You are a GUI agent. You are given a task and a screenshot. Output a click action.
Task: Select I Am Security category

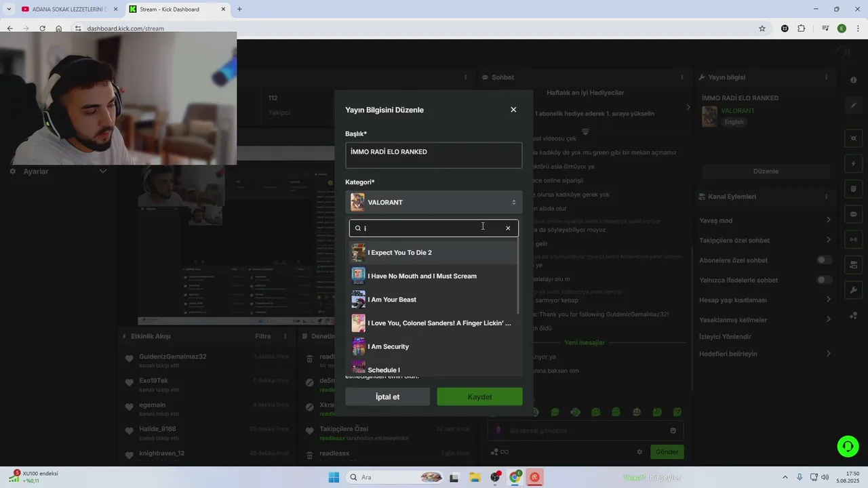pos(433,346)
